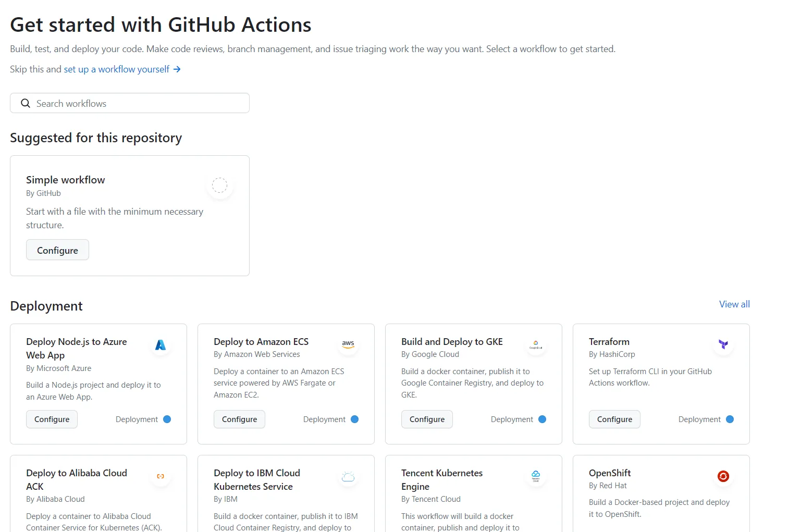Click the By Alibaba Cloud text

55,499
